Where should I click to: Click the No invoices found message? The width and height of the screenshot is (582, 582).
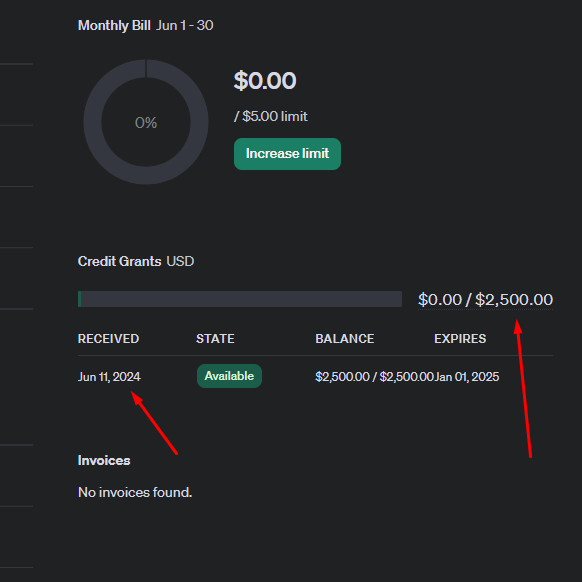tap(135, 493)
